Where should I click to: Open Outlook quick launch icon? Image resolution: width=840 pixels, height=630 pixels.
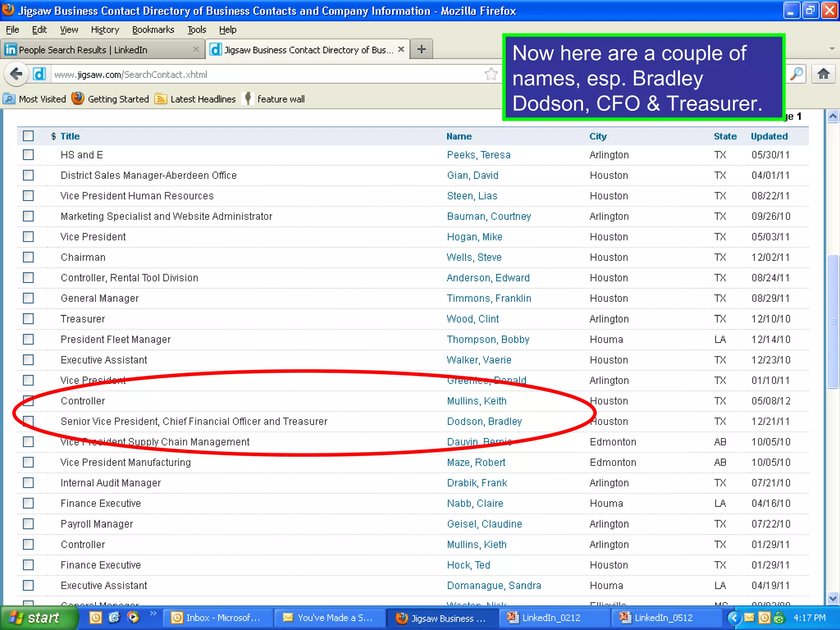[x=96, y=617]
